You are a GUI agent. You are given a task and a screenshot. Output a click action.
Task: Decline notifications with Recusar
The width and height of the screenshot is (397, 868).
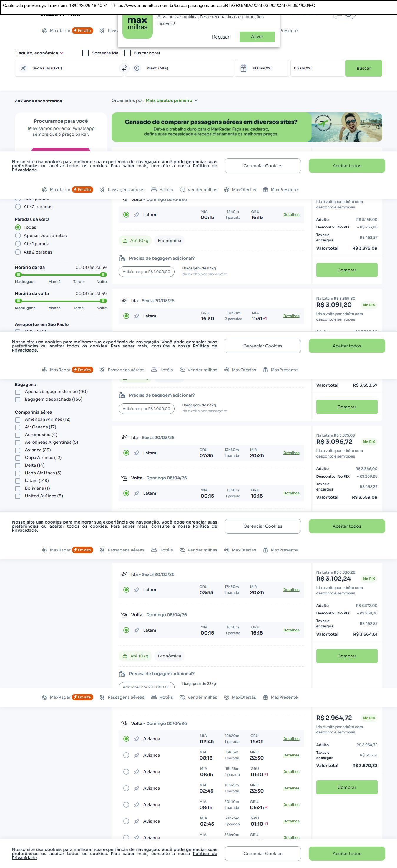(x=220, y=37)
